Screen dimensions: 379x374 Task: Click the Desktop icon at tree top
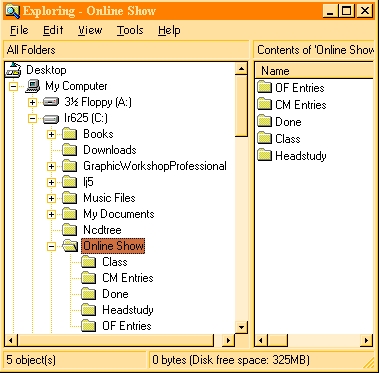tap(13, 70)
